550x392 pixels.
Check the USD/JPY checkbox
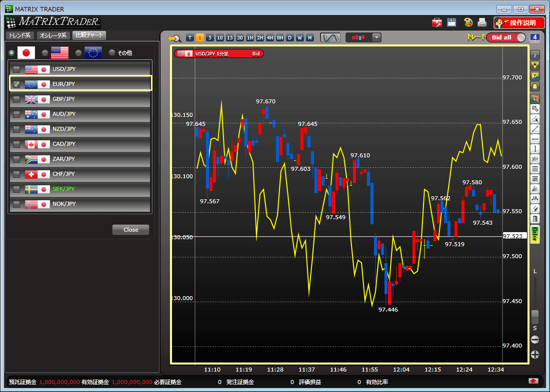[x=16, y=69]
